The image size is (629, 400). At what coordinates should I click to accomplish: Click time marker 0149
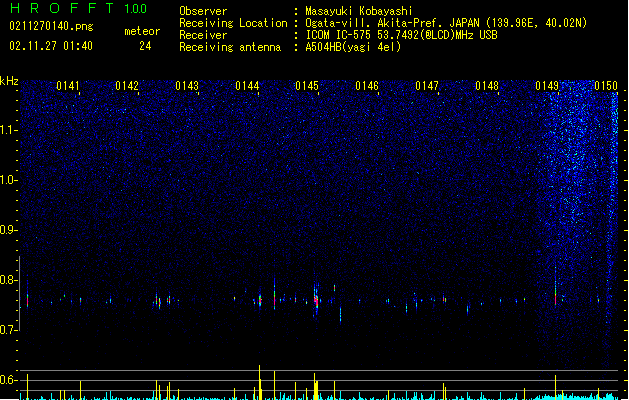(547, 86)
